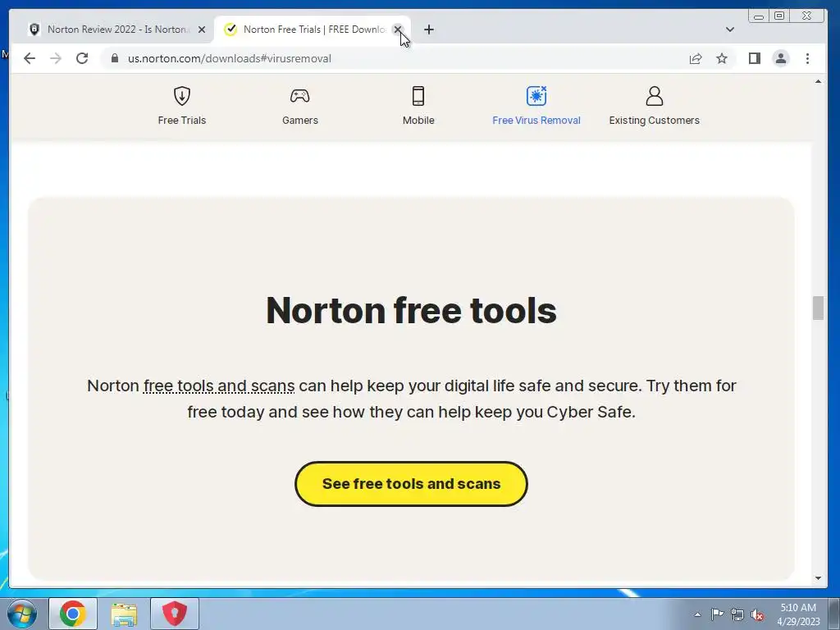
Task: Click the Norton free tools heading
Action: coord(412,310)
